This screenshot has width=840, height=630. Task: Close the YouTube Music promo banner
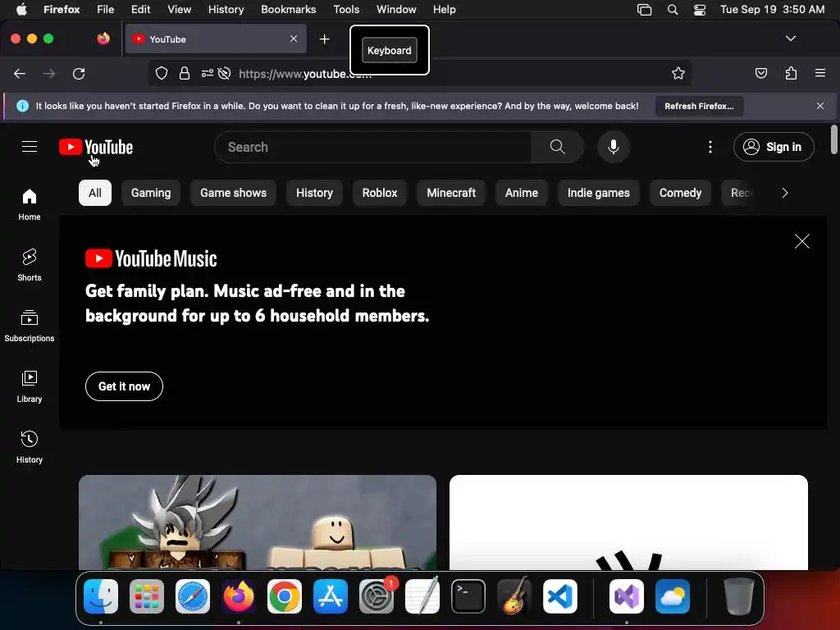pos(802,241)
